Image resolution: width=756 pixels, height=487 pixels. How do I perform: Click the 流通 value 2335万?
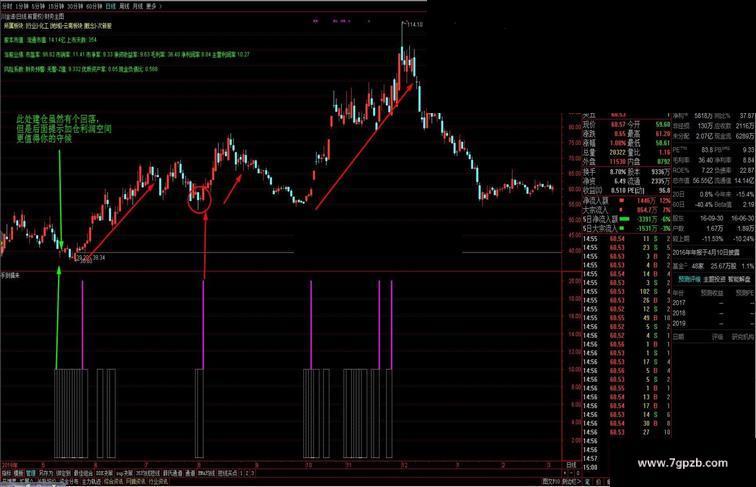point(661,181)
